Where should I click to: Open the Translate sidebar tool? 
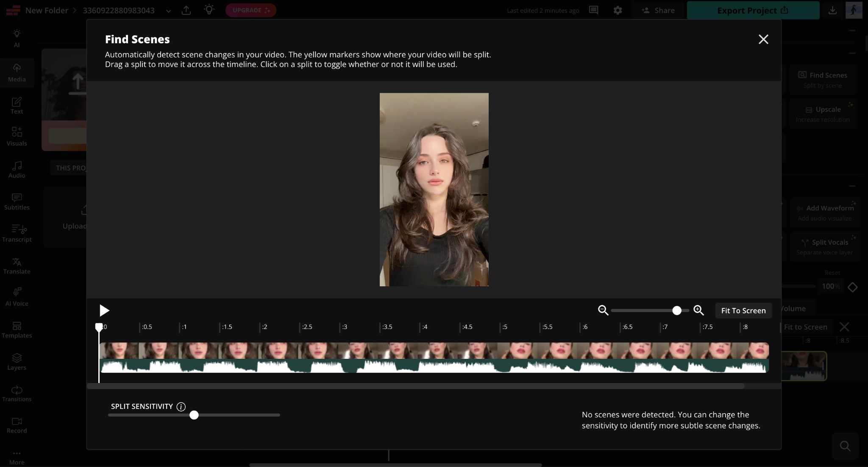[17, 266]
